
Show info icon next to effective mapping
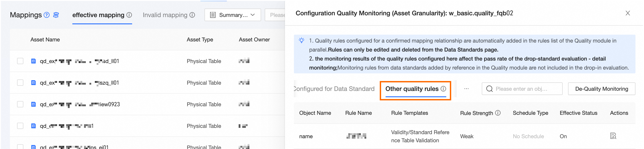click(x=129, y=15)
